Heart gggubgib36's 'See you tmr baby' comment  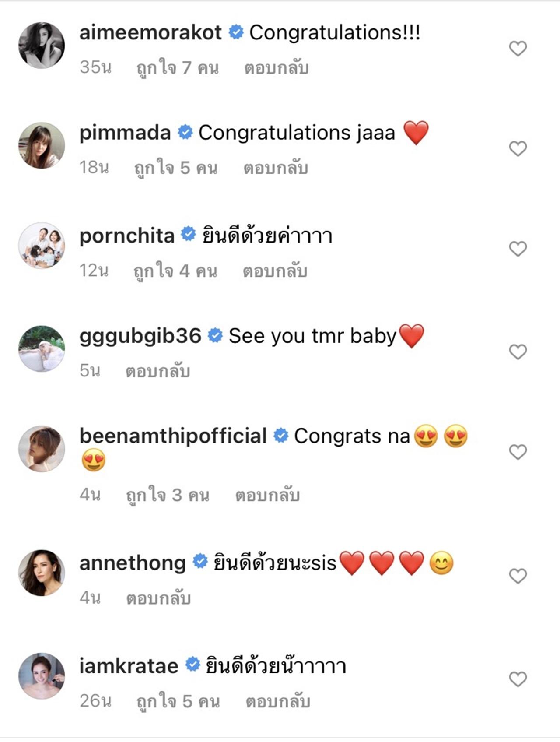tap(518, 352)
